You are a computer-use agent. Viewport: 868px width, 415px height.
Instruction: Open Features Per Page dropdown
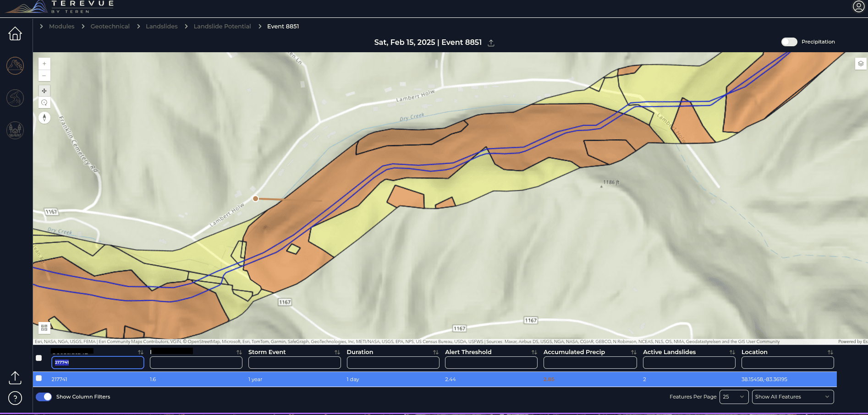coord(733,397)
